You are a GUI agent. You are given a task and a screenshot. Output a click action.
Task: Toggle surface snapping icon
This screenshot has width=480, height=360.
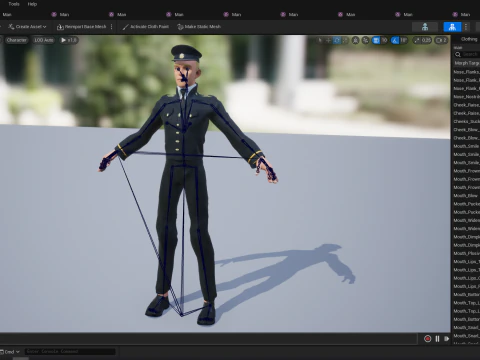click(x=366, y=40)
